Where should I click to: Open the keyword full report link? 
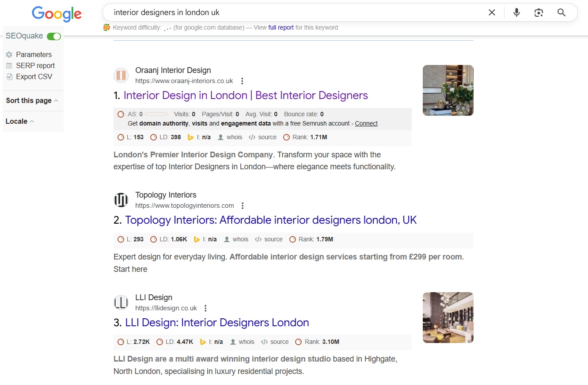coord(281,27)
